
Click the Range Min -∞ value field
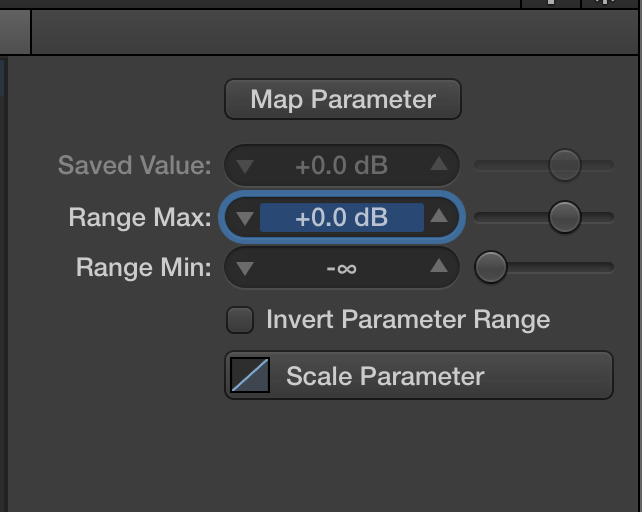pyautogui.click(x=341, y=267)
